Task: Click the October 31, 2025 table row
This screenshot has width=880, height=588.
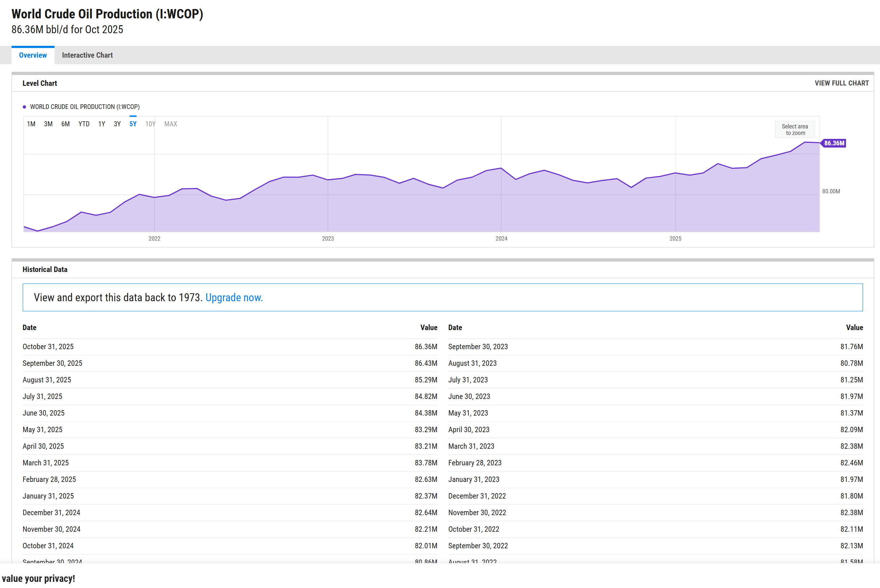Action: click(230, 347)
